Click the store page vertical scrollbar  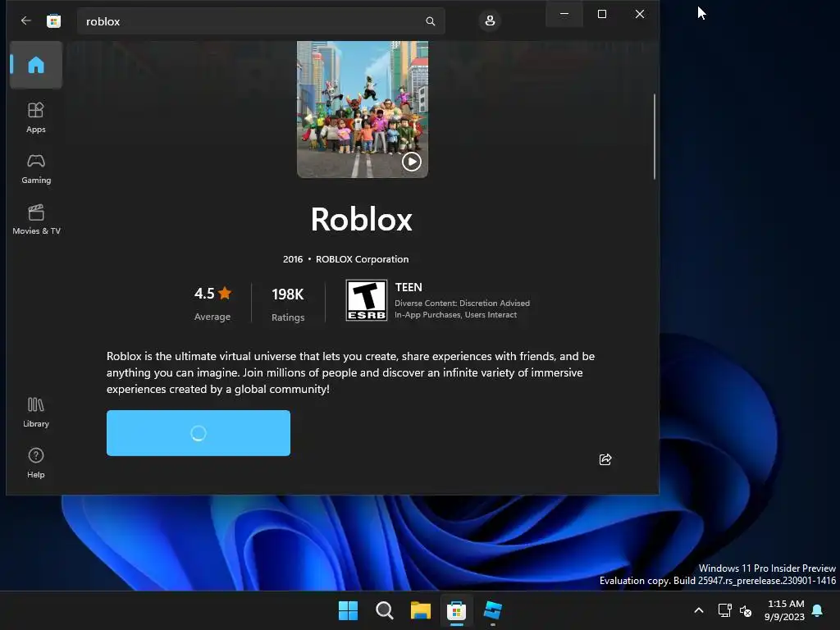[654, 137]
